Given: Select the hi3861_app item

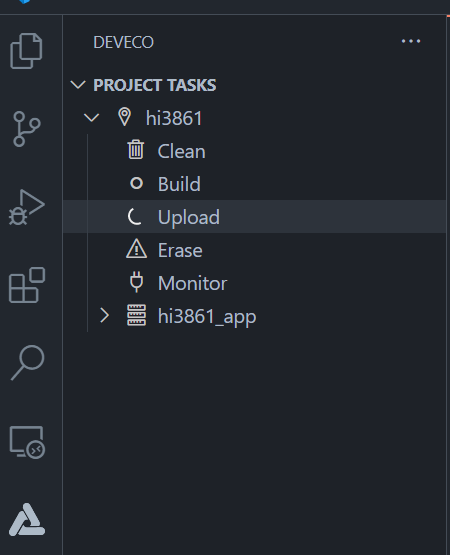Looking at the screenshot, I should pyautogui.click(x=207, y=316).
